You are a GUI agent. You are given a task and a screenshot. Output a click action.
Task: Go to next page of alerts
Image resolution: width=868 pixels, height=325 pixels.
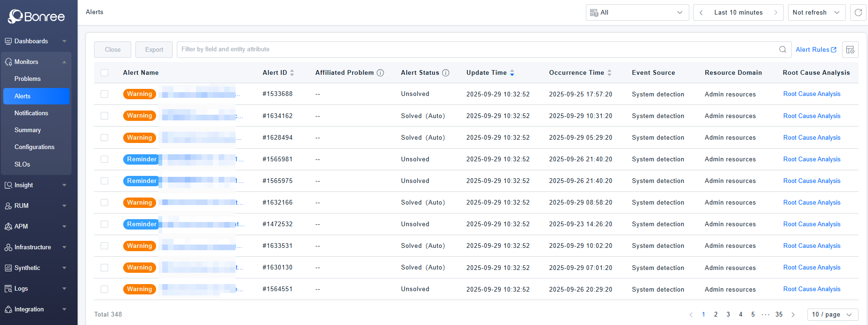[x=793, y=315]
